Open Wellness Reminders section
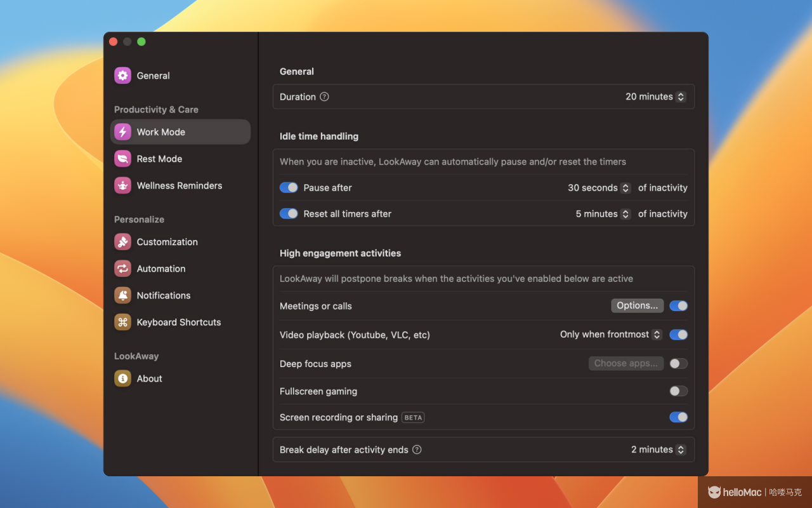Screen dimensions: 812x508 tap(181, 185)
